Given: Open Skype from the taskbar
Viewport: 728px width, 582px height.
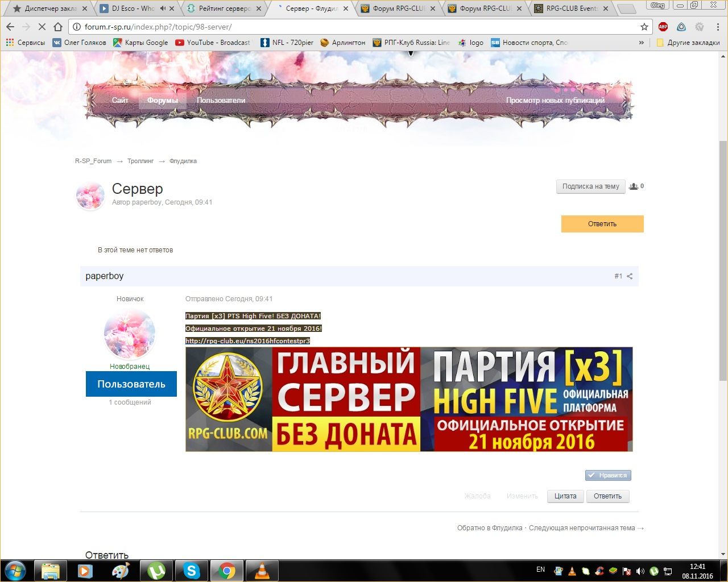Looking at the screenshot, I should (192, 570).
